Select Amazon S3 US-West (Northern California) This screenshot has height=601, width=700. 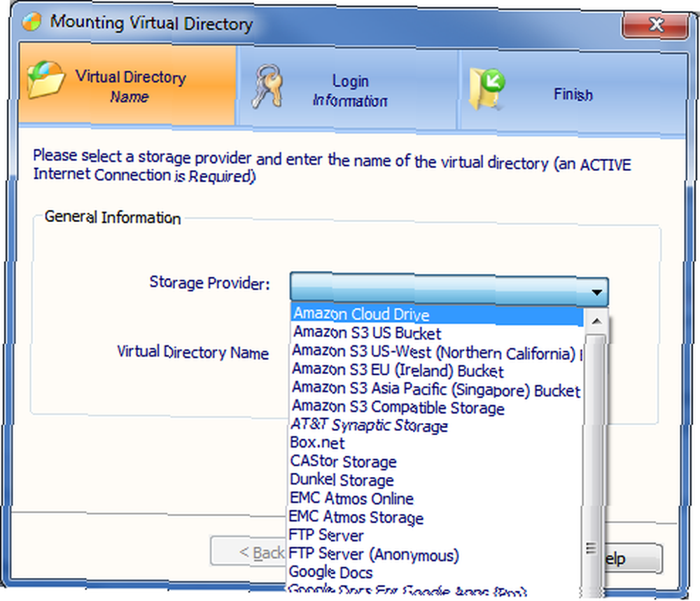point(437,352)
